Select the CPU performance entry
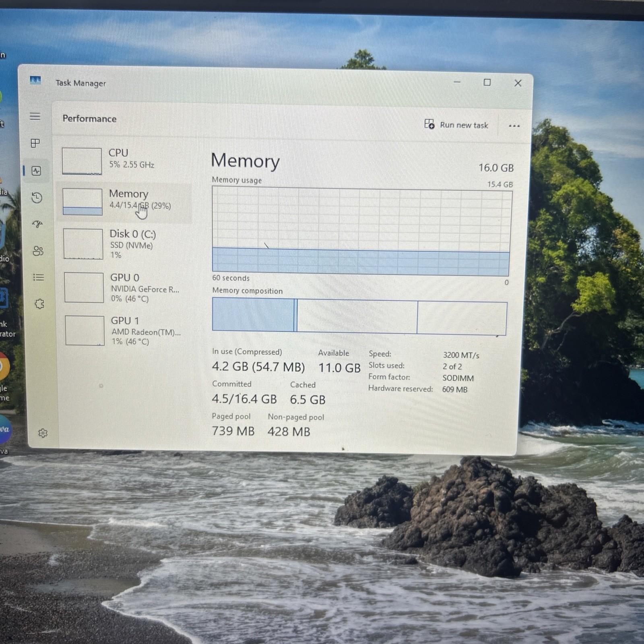The image size is (644, 644). (x=125, y=161)
